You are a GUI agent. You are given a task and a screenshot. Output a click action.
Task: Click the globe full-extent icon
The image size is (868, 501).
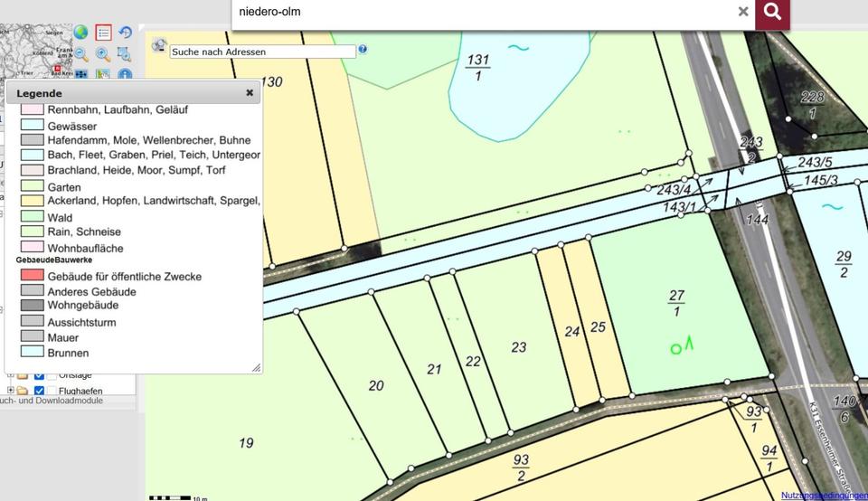pos(81,33)
